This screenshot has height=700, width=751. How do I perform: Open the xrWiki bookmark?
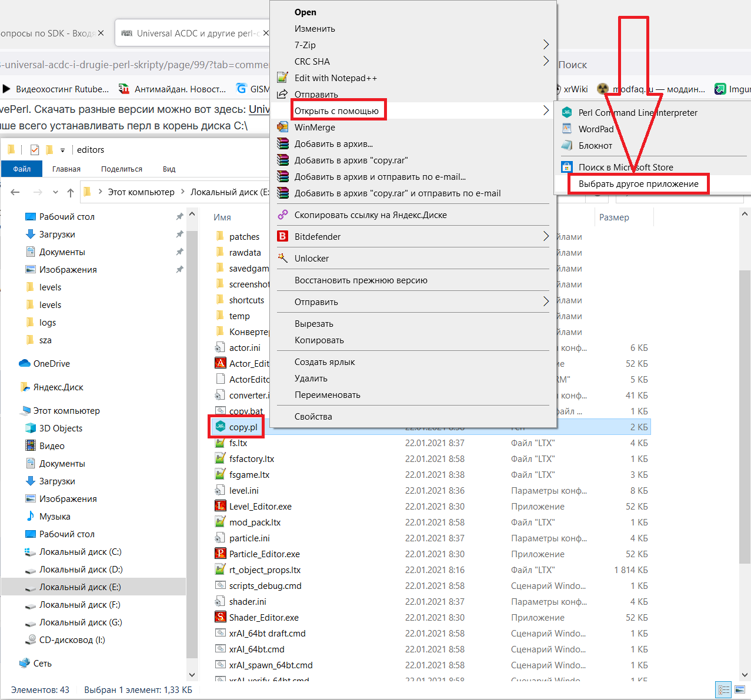click(572, 89)
